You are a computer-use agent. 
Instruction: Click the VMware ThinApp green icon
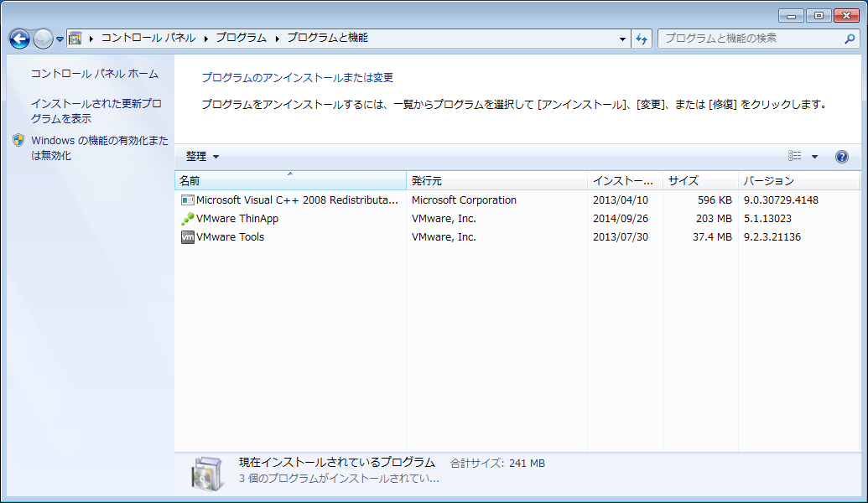188,219
